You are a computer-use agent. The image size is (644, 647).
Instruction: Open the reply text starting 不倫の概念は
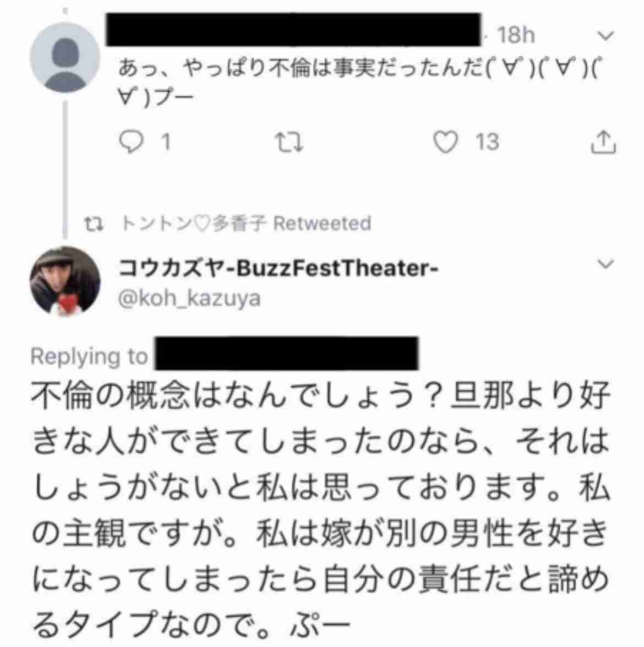[321, 511]
